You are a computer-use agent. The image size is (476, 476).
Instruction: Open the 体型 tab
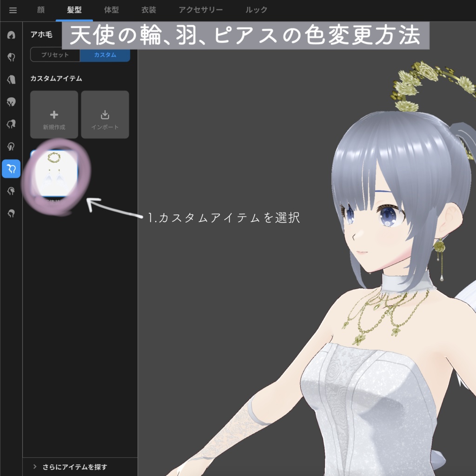(112, 10)
